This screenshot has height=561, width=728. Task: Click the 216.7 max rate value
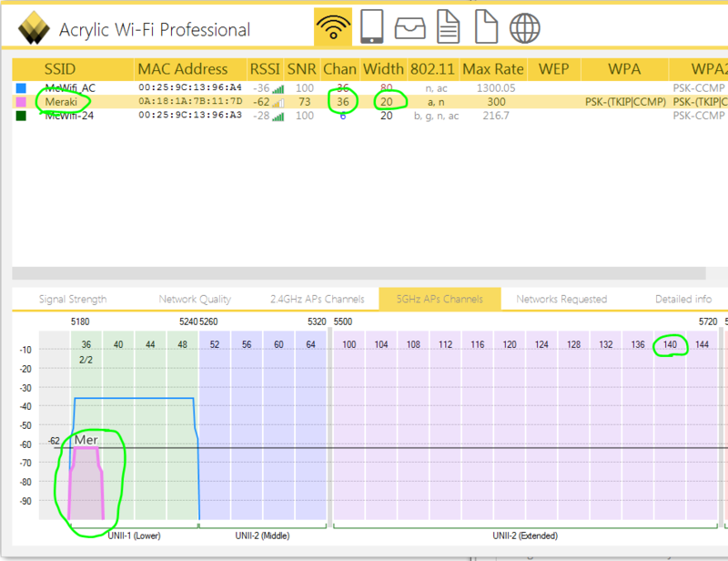pos(496,116)
